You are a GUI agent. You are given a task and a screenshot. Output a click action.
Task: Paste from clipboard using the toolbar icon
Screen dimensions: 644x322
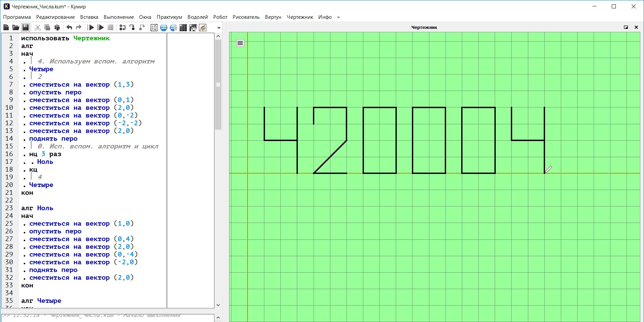(x=57, y=28)
